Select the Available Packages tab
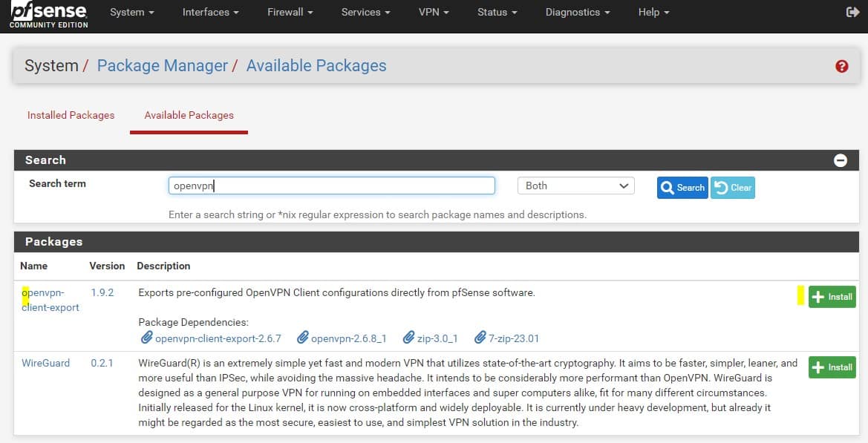868x443 pixels. coord(189,115)
